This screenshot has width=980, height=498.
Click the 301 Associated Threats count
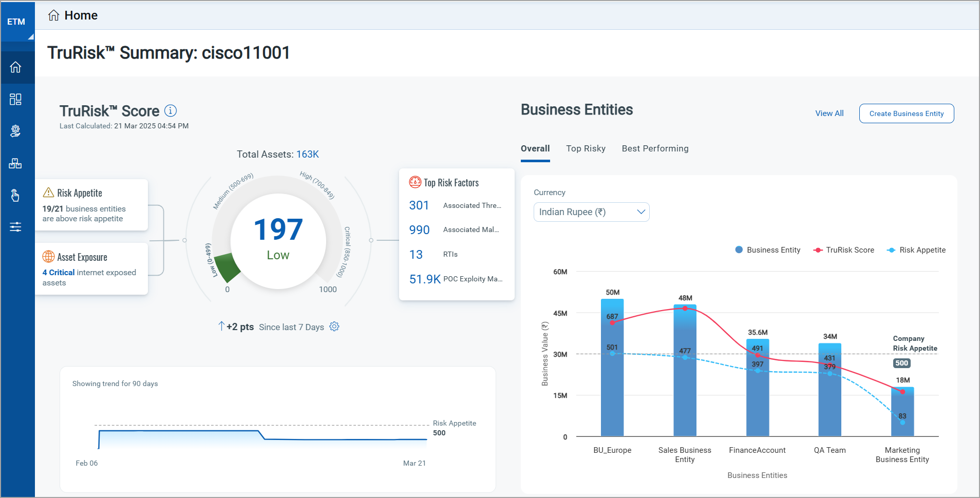tap(419, 205)
